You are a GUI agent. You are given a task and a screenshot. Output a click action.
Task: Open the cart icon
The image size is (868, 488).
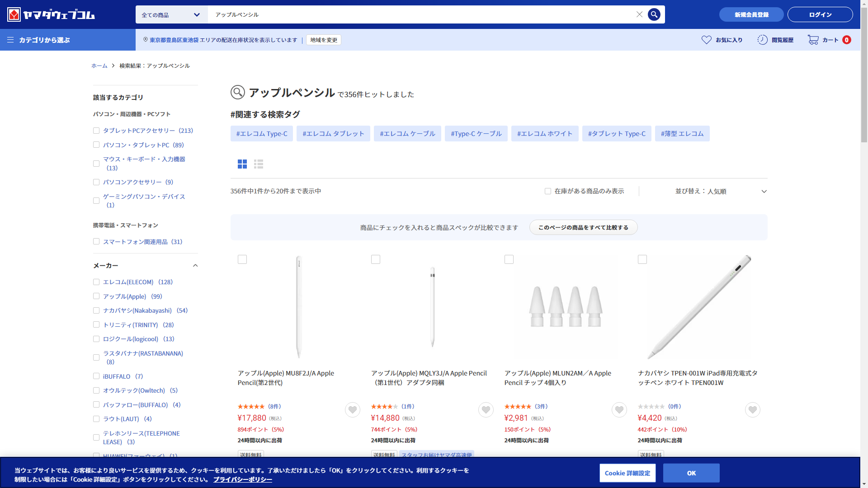click(x=813, y=40)
